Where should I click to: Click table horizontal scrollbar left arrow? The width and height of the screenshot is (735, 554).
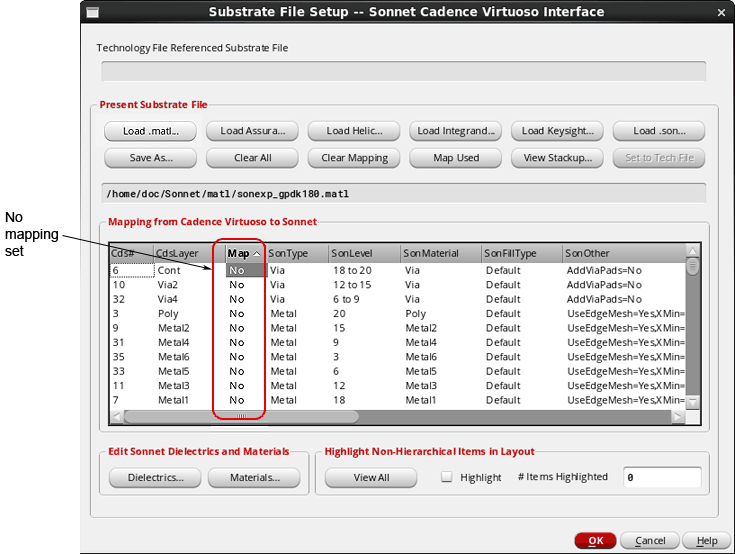click(117, 416)
